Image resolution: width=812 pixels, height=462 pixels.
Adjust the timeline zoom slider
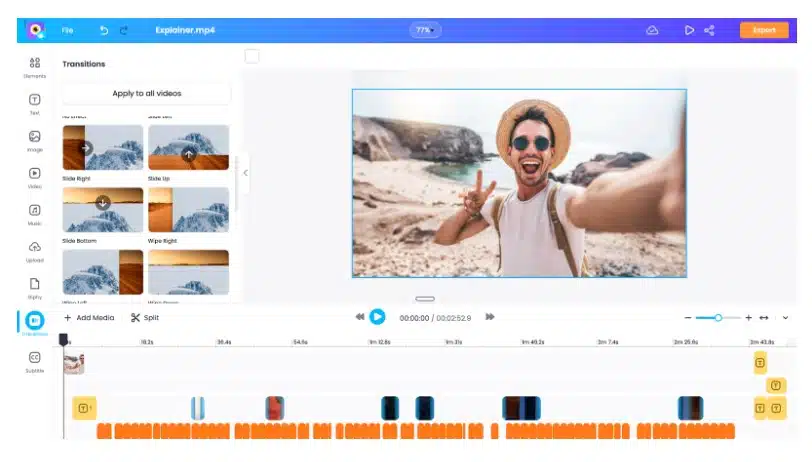pos(718,317)
